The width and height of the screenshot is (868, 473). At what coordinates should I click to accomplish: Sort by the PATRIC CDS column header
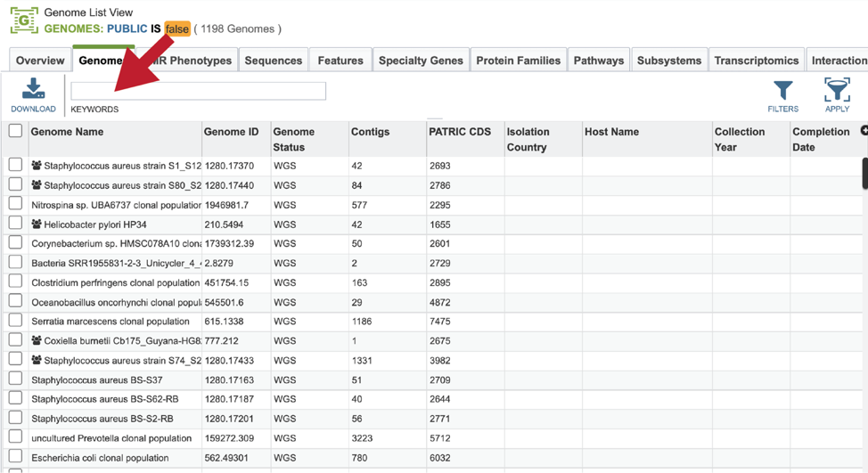pyautogui.click(x=460, y=132)
